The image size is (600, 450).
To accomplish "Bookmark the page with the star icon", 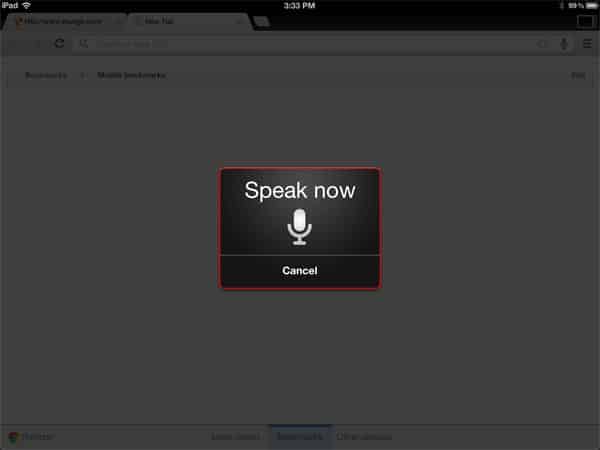I will 542,44.
